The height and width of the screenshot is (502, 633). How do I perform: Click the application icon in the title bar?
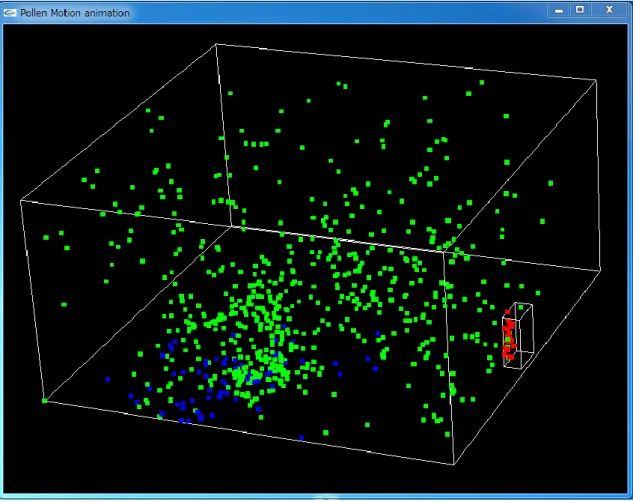coord(10,13)
